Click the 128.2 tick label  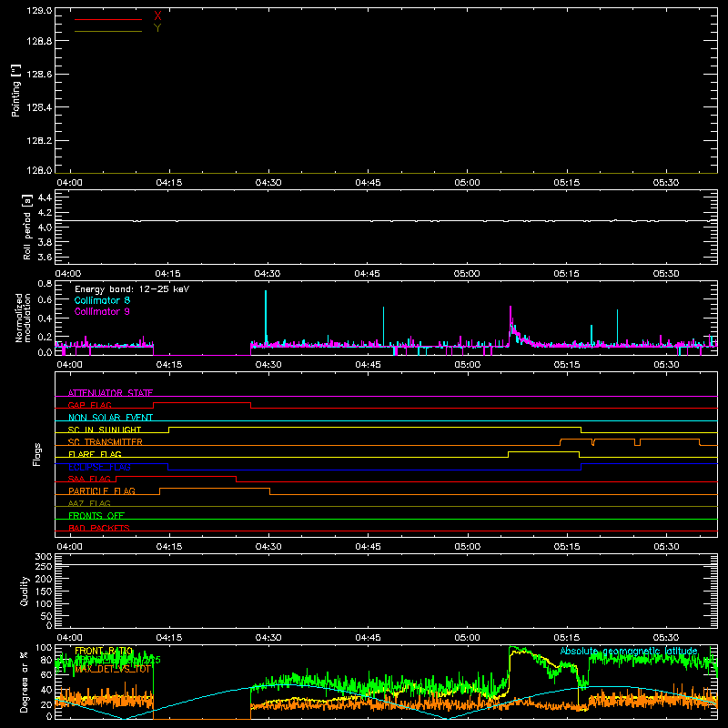pyautogui.click(x=39, y=141)
